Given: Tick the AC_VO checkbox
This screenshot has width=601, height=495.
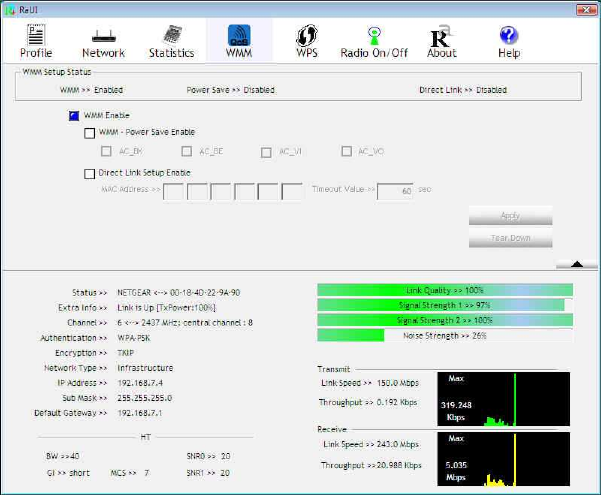Looking at the screenshot, I should tap(346, 151).
